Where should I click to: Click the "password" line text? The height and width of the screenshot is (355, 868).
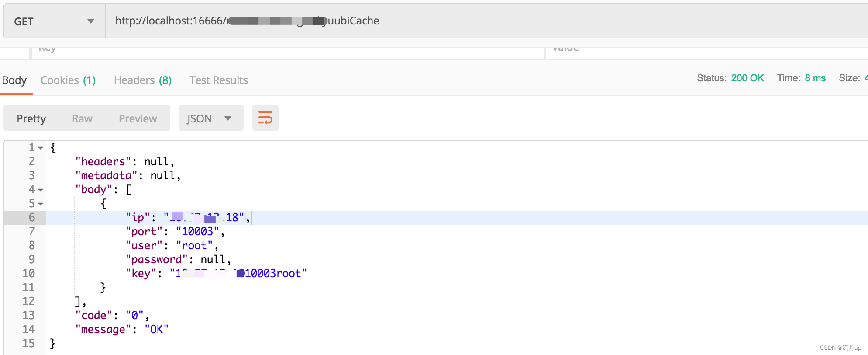pos(179,260)
